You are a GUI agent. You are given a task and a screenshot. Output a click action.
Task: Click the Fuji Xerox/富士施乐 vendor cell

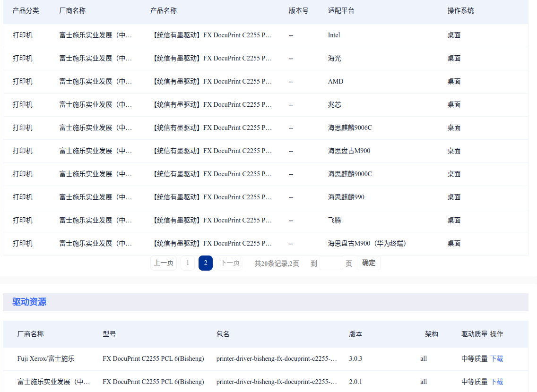46,358
